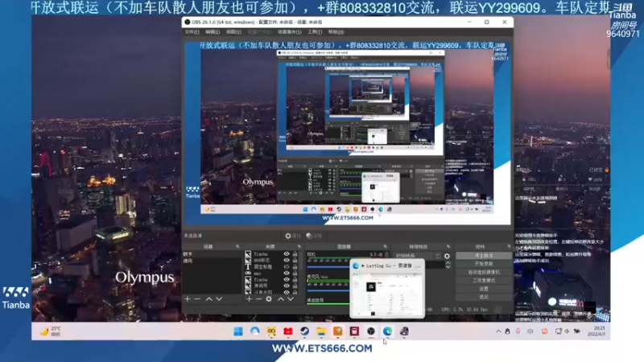
Task: Click the 停止推流 stop streaming button
Action: pos(484,256)
